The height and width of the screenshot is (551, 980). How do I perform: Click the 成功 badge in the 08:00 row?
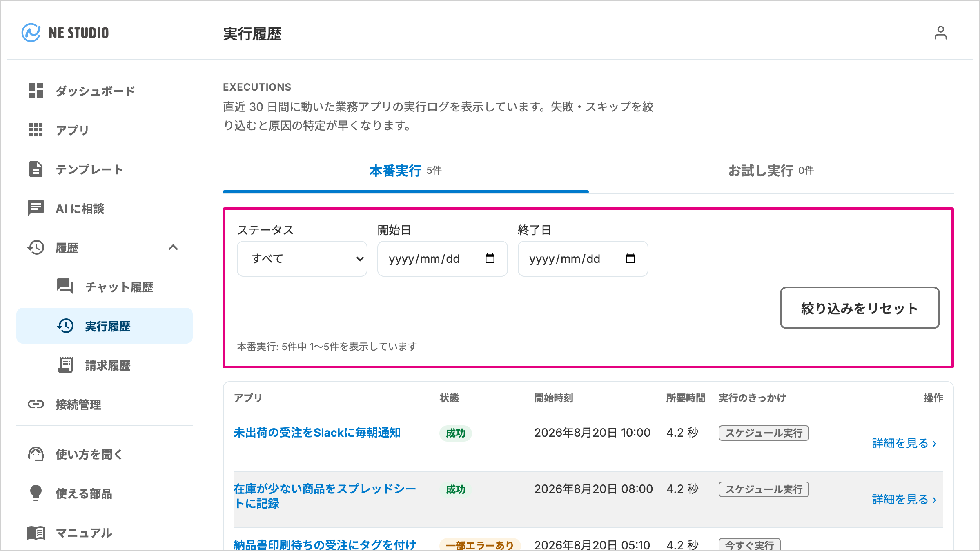pos(456,489)
